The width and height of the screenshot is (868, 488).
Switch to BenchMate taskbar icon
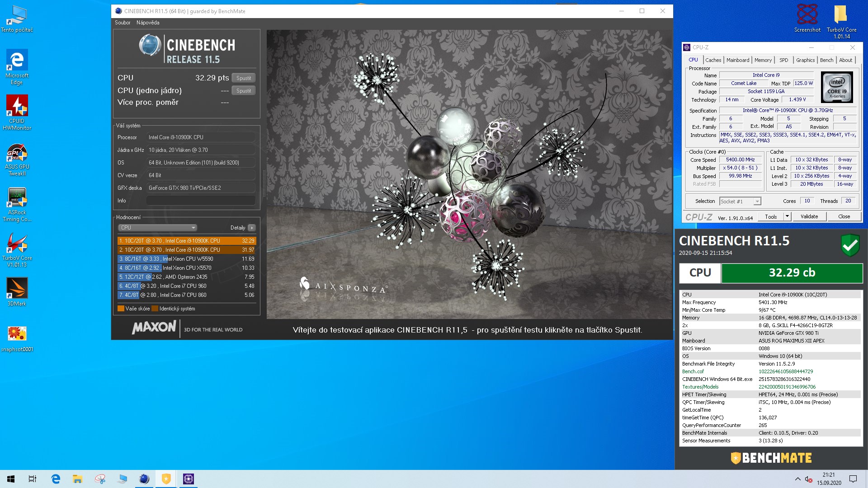coord(166,479)
